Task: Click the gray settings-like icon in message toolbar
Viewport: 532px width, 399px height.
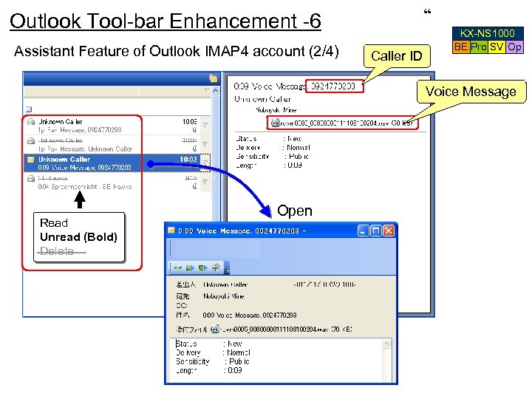Action: click(216, 267)
